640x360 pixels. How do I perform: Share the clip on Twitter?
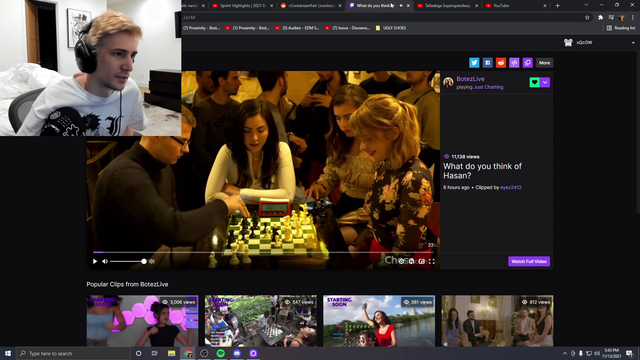coord(474,62)
